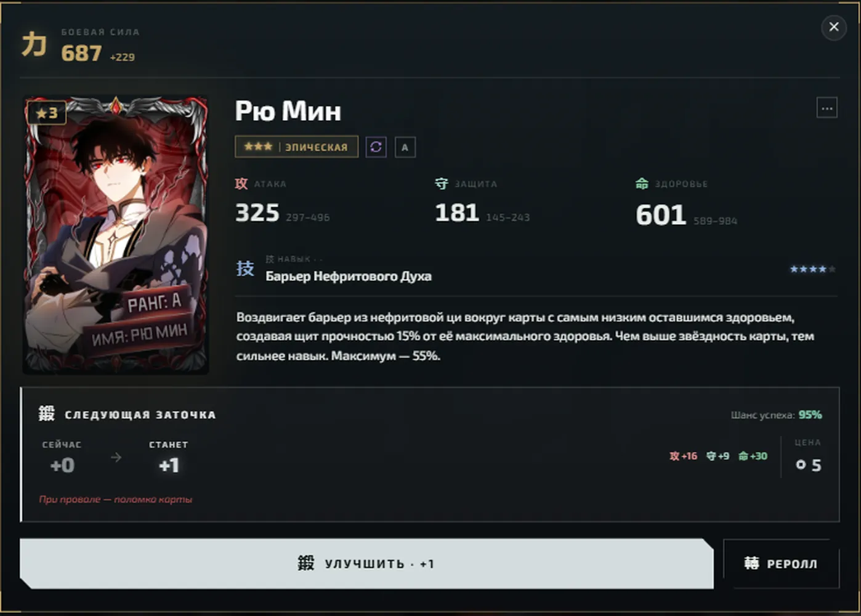
Task: Click the card name Рю Мин heading
Action: 288,111
